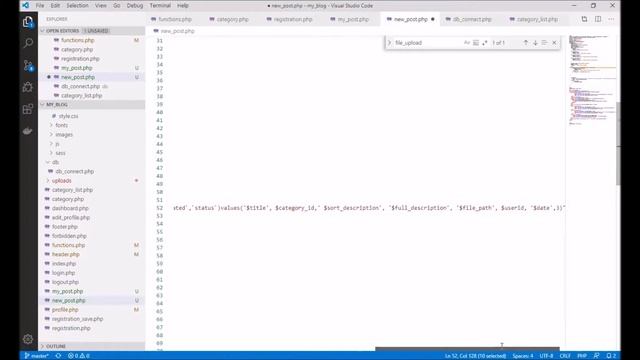640x360 pixels.
Task: Open the Extensions view
Action: (28, 109)
